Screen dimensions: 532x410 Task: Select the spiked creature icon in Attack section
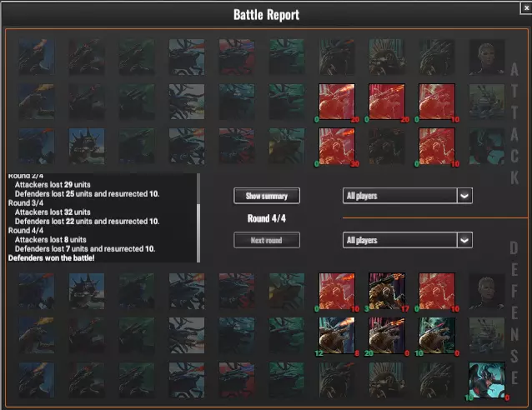coord(87,146)
